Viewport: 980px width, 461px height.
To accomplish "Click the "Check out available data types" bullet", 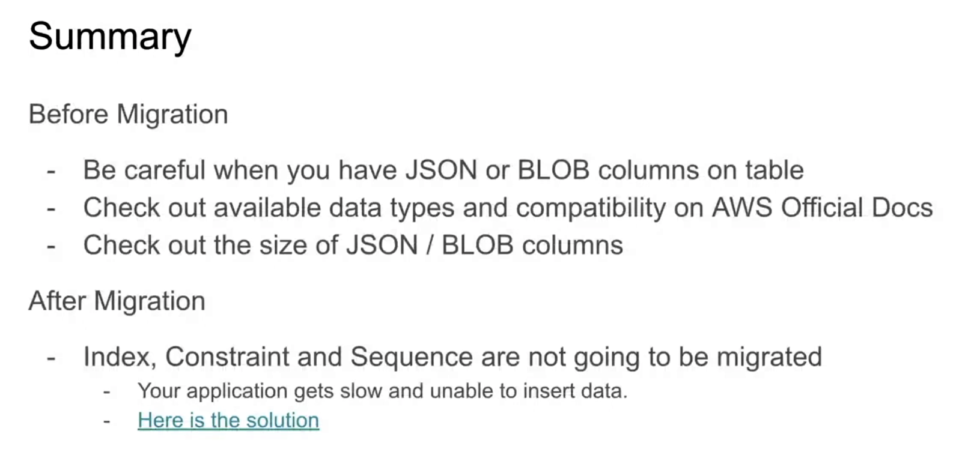I will pos(508,208).
